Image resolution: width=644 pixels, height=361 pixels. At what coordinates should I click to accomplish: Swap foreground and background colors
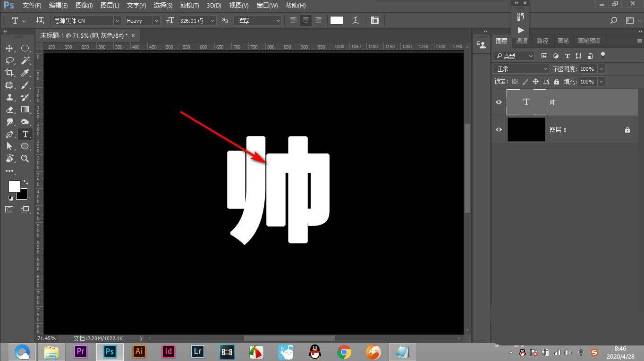coord(26,182)
